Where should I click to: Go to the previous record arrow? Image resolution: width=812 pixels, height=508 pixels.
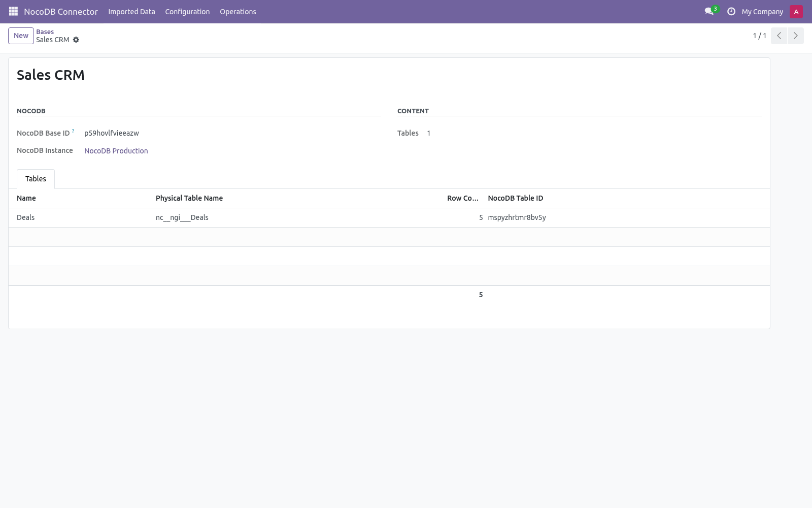779,36
